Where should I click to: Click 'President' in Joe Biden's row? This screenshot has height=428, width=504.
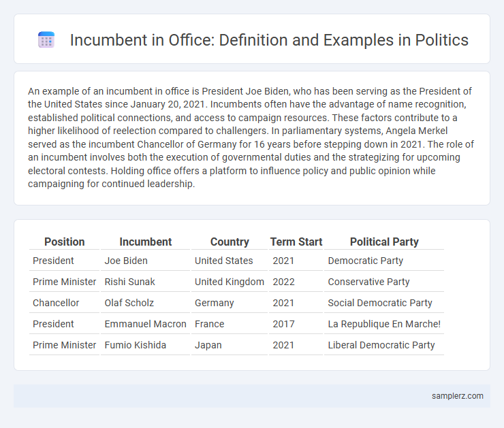(64, 261)
